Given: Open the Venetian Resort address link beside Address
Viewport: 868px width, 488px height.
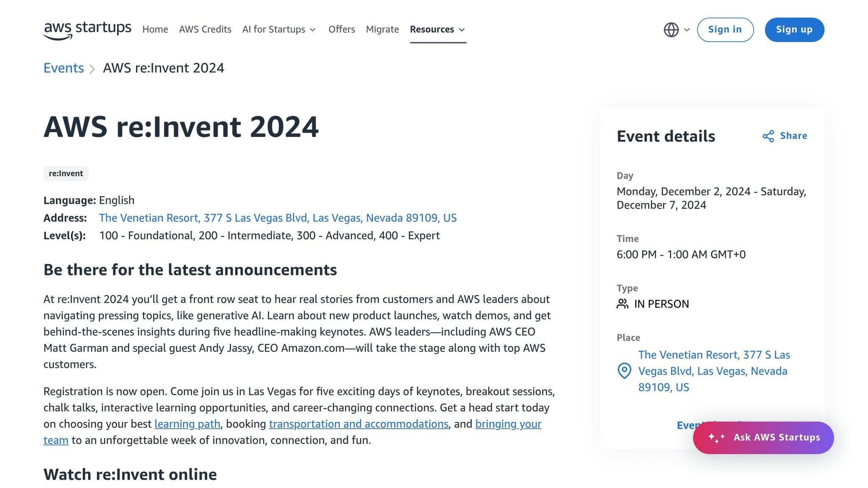Looking at the screenshot, I should click(278, 218).
